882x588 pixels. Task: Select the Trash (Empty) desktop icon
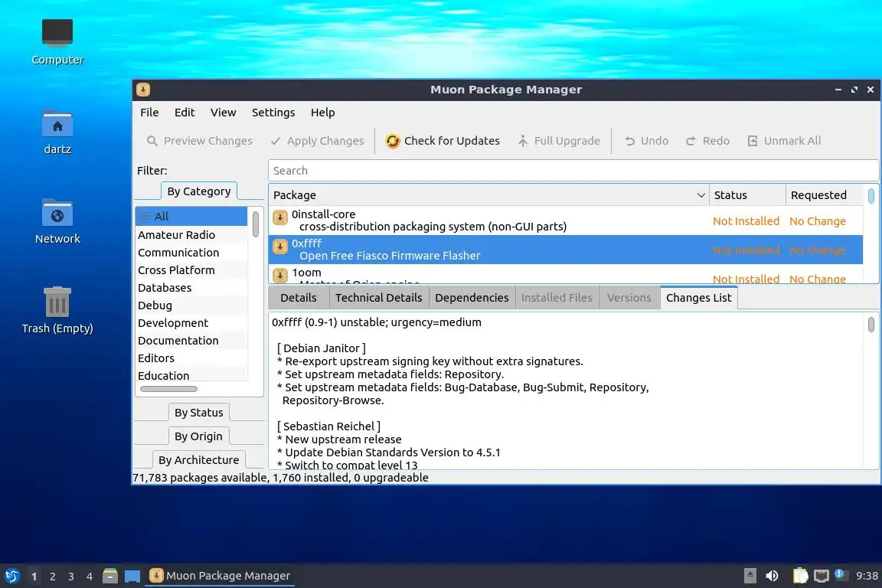pos(57,302)
